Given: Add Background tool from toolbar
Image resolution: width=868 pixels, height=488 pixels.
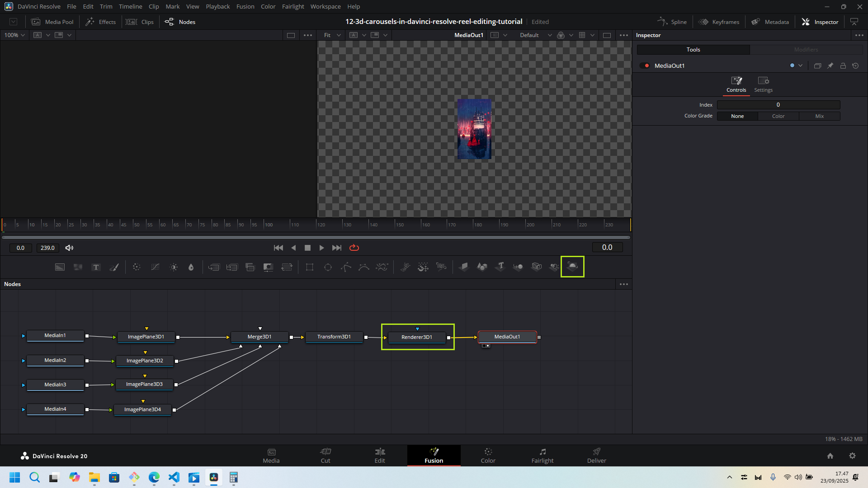Looking at the screenshot, I should (x=60, y=267).
